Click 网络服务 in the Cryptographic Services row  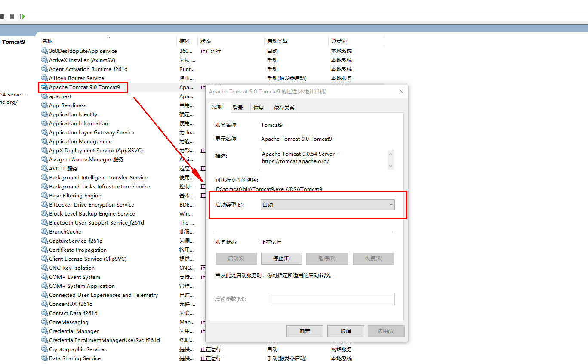[342, 349]
